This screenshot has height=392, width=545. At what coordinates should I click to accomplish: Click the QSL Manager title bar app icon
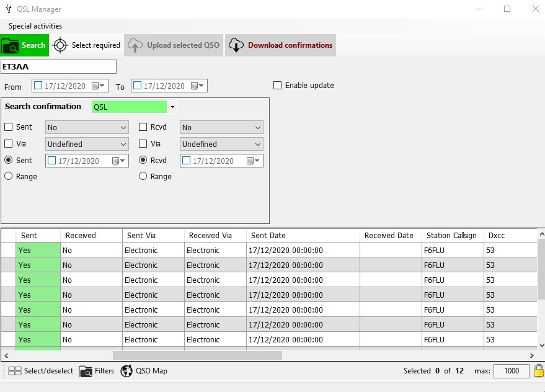click(9, 9)
